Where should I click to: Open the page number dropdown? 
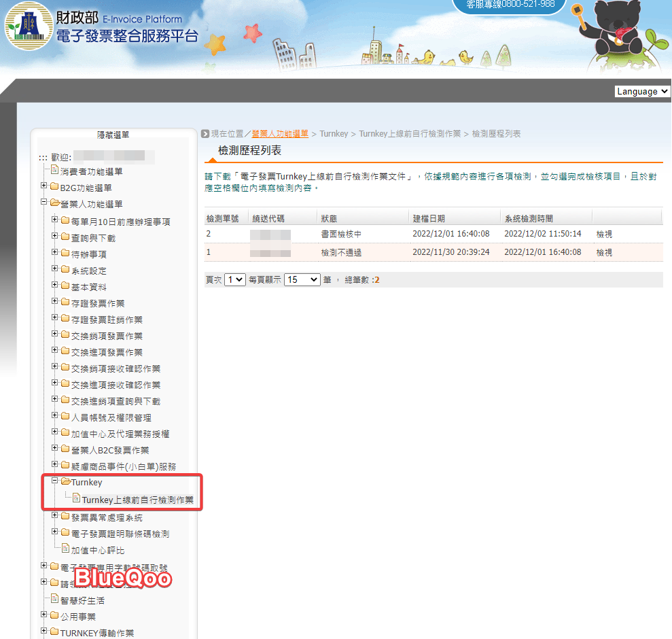click(234, 279)
